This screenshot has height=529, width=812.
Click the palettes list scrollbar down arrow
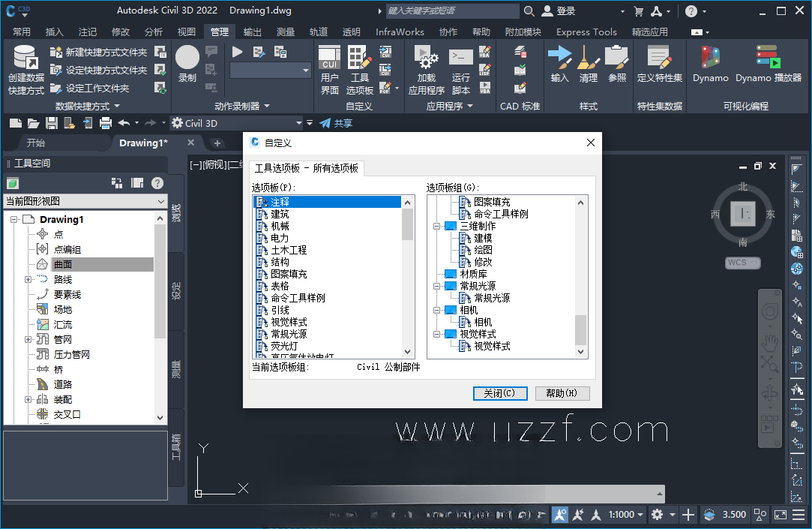tap(408, 352)
